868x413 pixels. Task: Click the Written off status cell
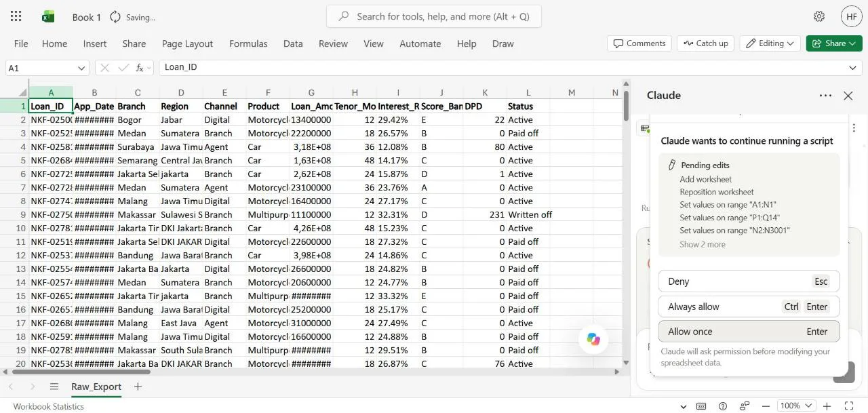coord(530,214)
